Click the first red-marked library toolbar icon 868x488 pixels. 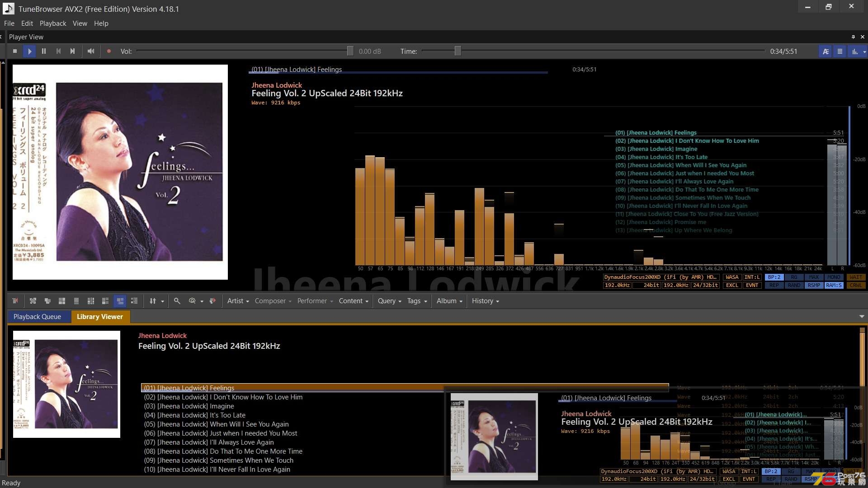click(15, 301)
